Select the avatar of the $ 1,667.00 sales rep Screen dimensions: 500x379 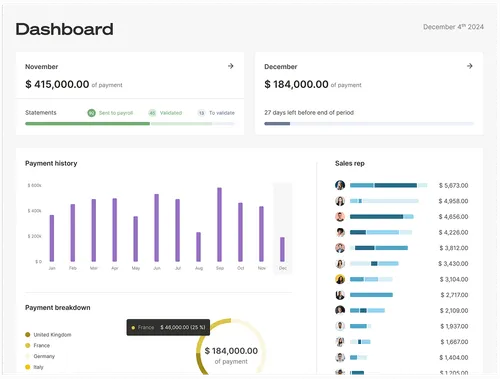(x=340, y=342)
